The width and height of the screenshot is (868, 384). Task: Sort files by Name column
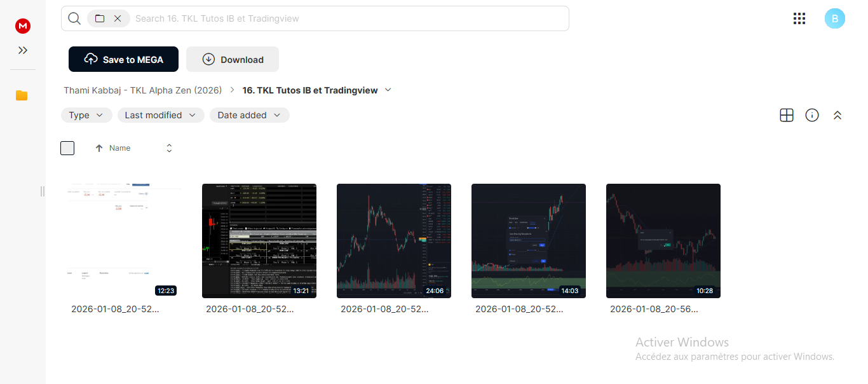[119, 148]
